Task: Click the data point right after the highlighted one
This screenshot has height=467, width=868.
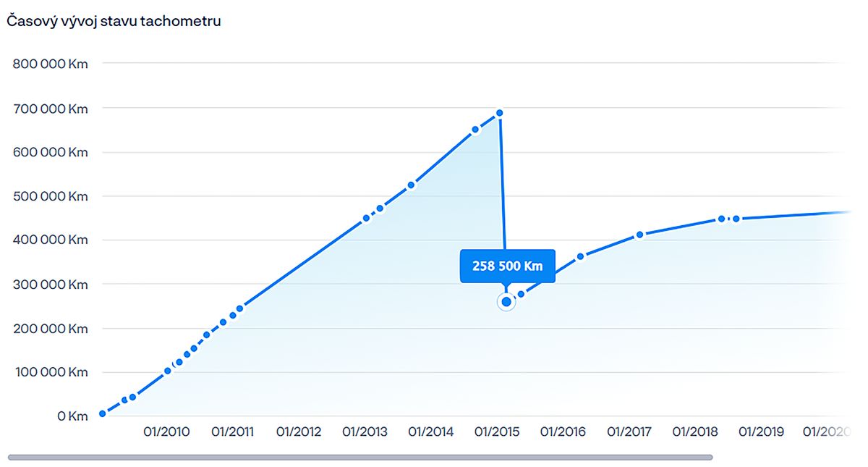Action: click(x=521, y=294)
